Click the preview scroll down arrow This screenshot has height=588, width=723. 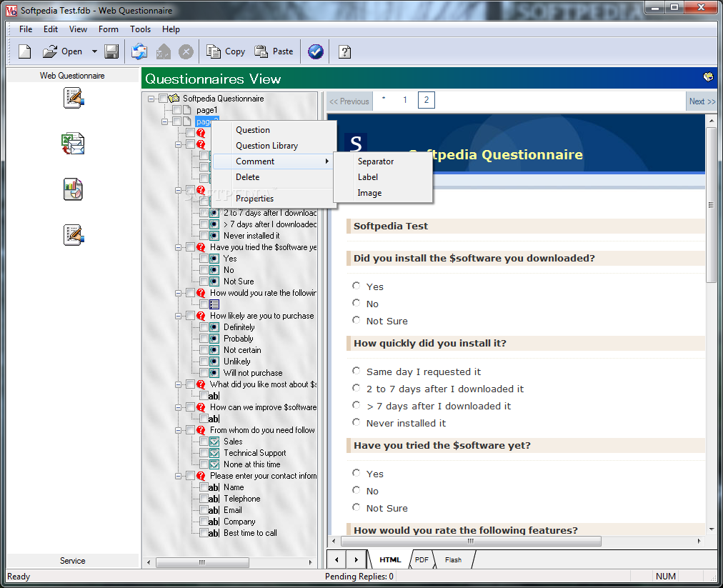coord(711,529)
